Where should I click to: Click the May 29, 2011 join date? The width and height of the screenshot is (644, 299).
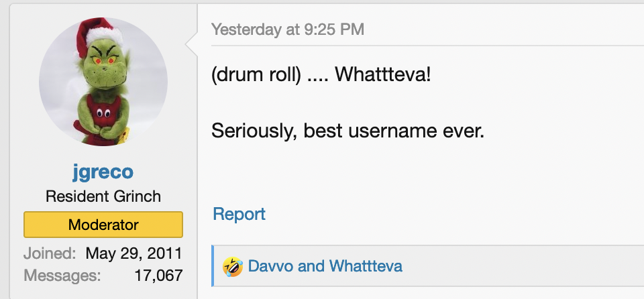pos(133,253)
